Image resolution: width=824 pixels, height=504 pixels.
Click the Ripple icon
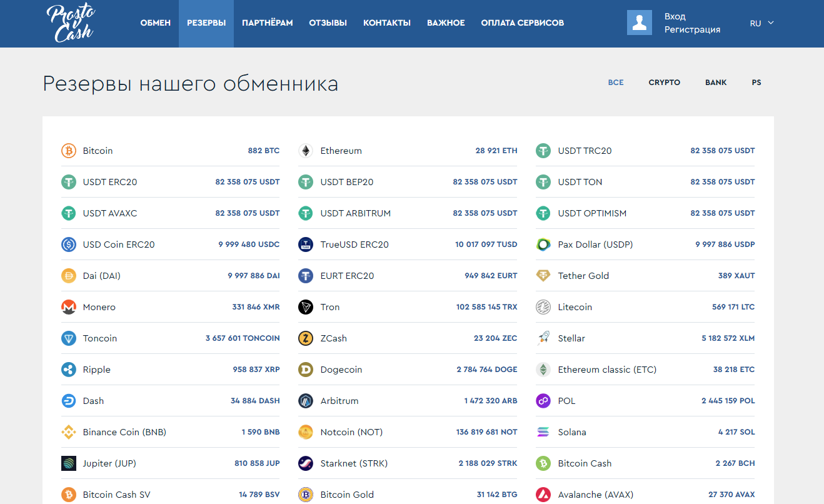click(69, 370)
